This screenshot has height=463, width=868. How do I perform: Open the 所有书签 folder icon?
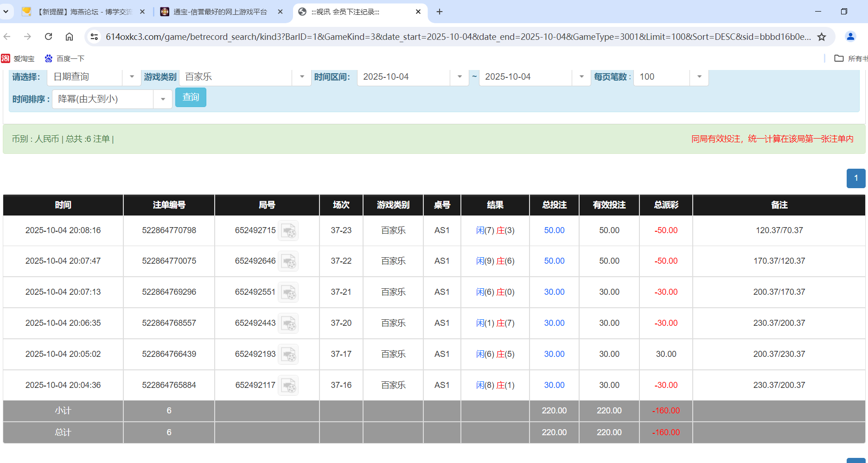click(x=839, y=58)
